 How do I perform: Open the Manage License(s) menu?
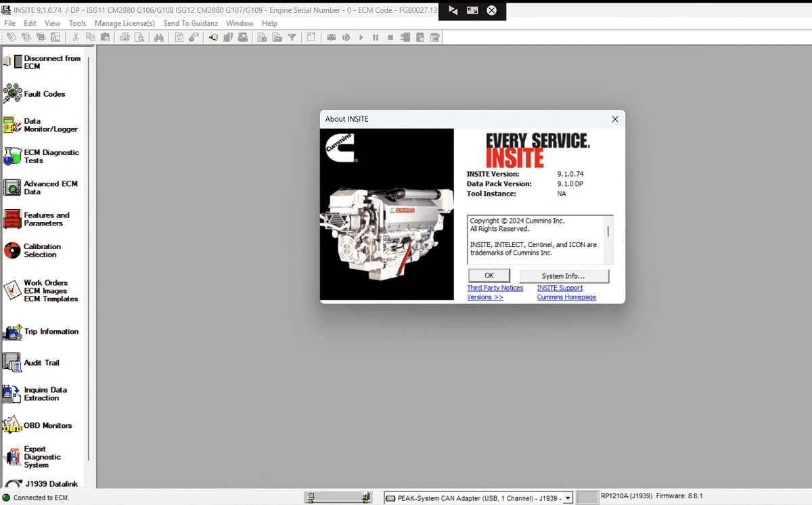point(125,23)
